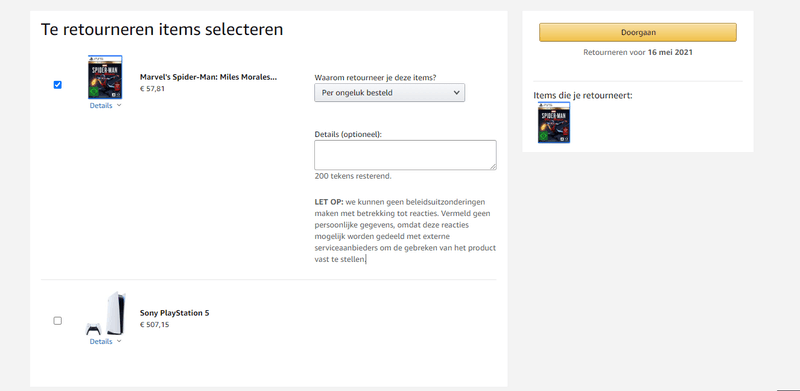Click Spider-Man cover under 'Items die je retourneert'
Image resolution: width=800 pixels, height=391 pixels.
click(554, 123)
